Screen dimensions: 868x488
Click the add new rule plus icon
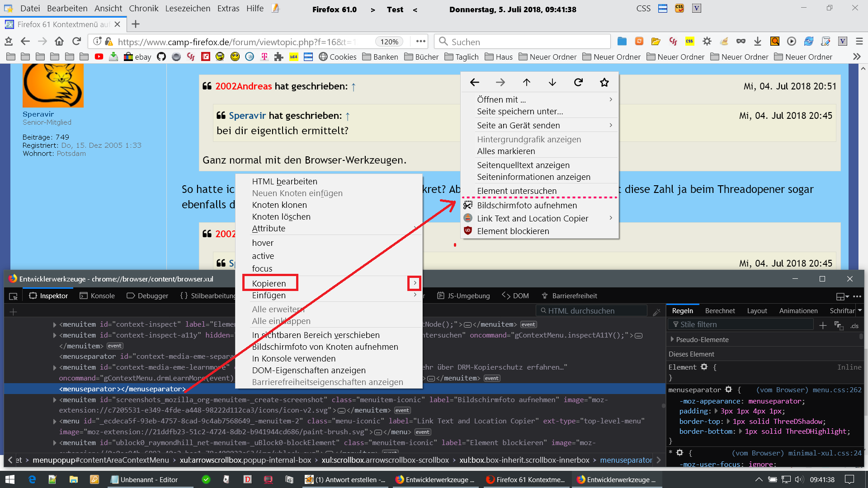pyautogui.click(x=823, y=325)
